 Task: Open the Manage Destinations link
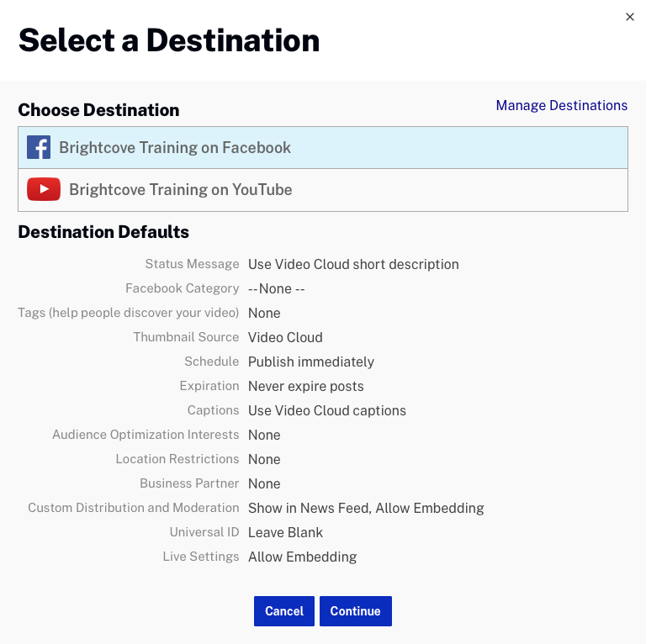[561, 105]
